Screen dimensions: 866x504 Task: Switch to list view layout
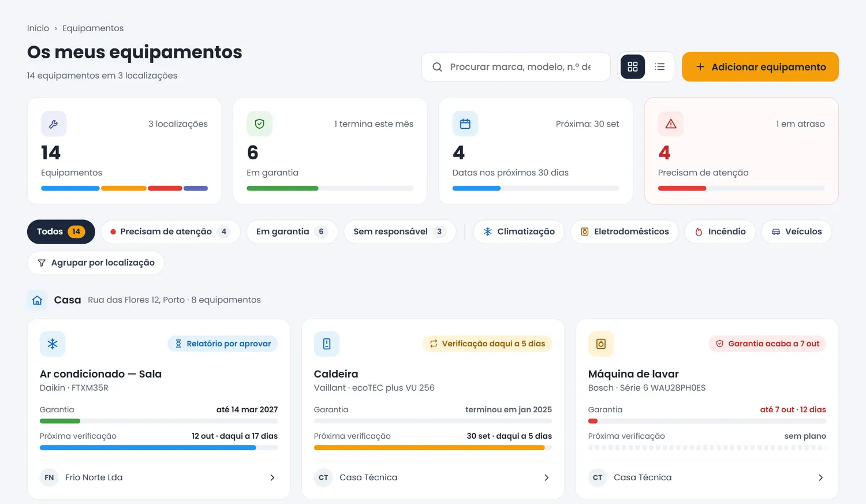[660, 67]
